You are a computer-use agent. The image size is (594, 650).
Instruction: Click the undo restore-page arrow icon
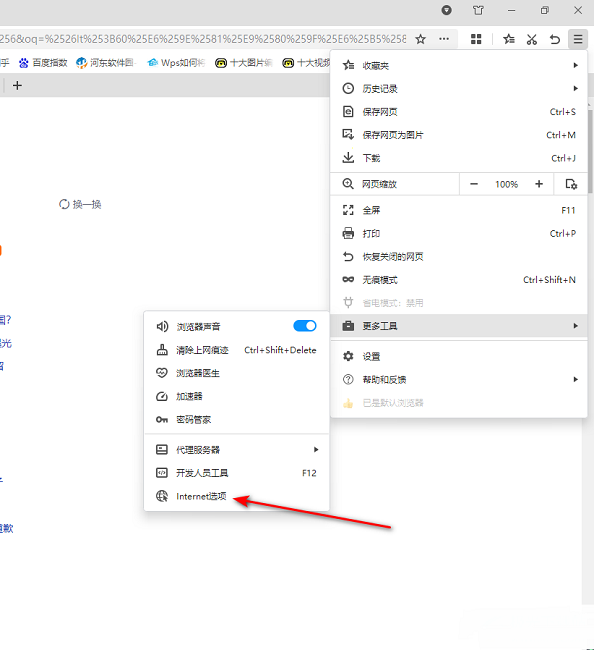click(x=555, y=39)
